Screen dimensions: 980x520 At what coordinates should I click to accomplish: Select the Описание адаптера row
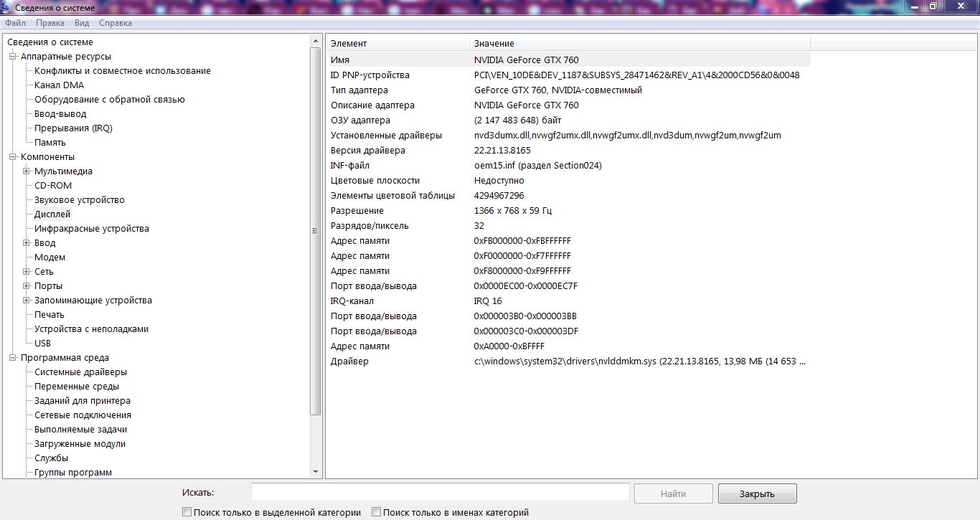coord(569,105)
